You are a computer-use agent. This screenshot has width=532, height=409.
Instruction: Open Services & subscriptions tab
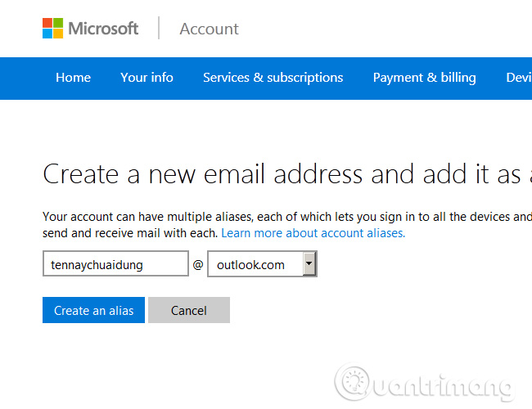point(273,78)
